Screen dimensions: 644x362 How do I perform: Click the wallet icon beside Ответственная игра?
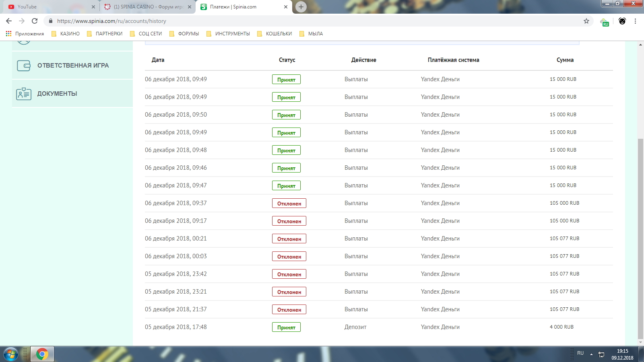tap(24, 66)
